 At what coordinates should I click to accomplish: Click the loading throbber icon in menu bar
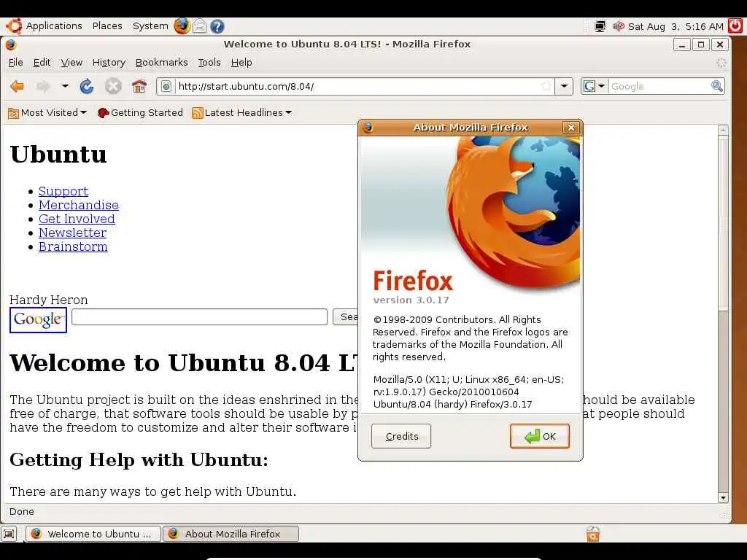(x=721, y=63)
